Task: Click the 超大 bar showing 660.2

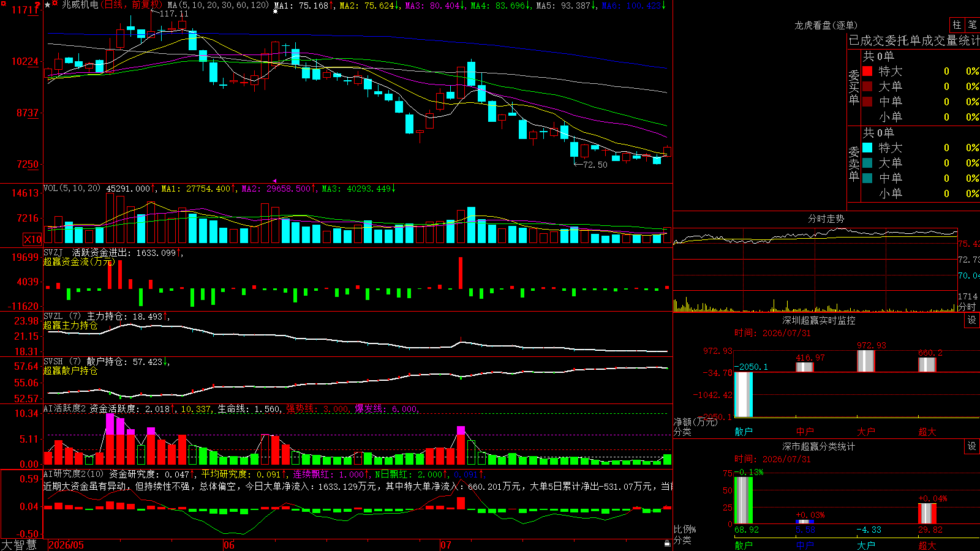Action: point(927,365)
